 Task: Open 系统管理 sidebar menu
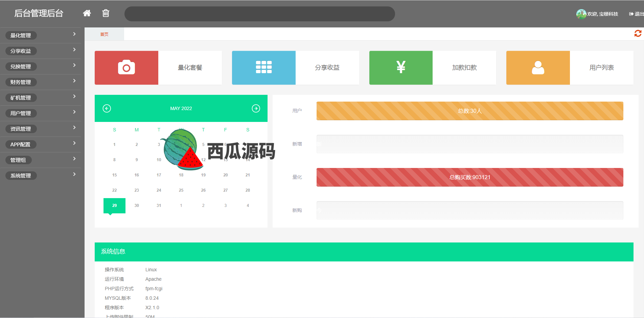(21, 175)
